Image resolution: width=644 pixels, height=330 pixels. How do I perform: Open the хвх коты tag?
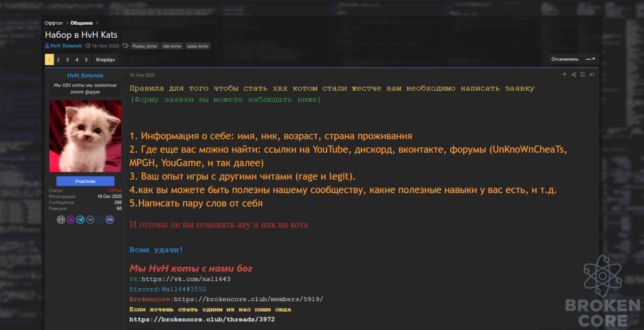pyautogui.click(x=172, y=46)
